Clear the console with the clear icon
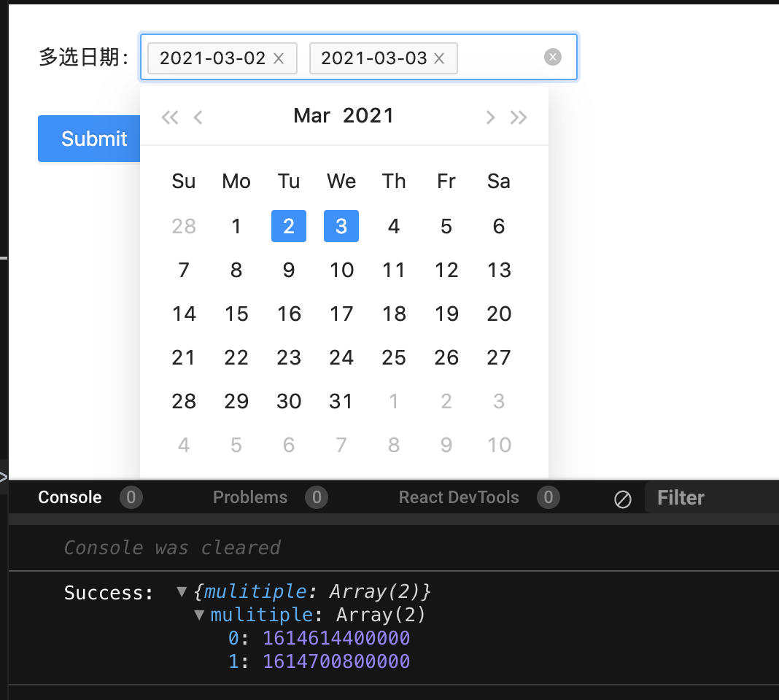Viewport: 779px width, 700px height. pos(622,498)
